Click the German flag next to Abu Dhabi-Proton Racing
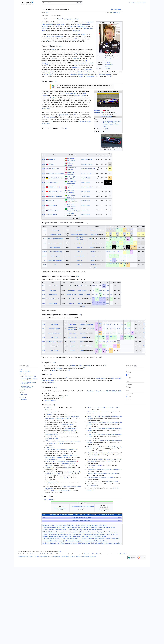Viewport: 164px width, 644px height. (47, 178)
